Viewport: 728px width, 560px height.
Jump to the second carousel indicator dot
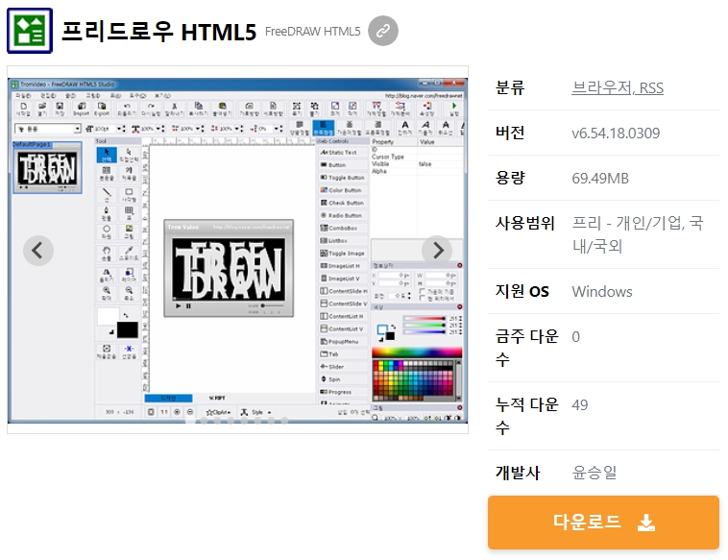pos(204,420)
